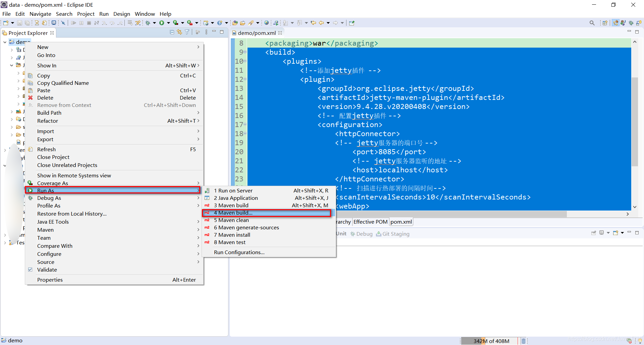Open dropdown arrow next to New icon
644x345 pixels.
12,23
